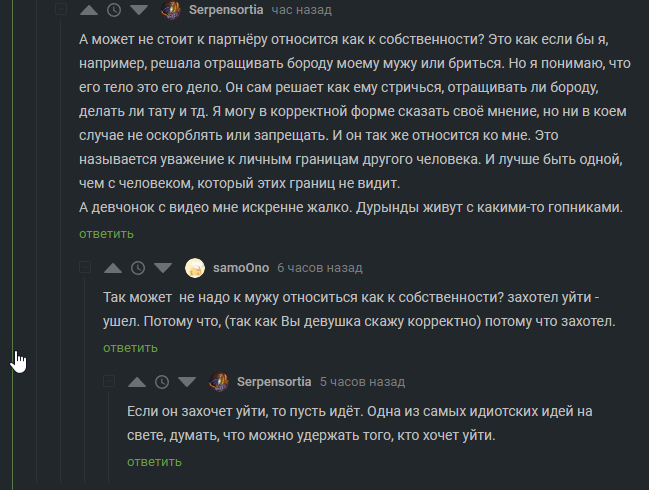Screen dimensions: 649x490
Task: Reply to samoOno's comment with "ответить"
Action: 130,348
